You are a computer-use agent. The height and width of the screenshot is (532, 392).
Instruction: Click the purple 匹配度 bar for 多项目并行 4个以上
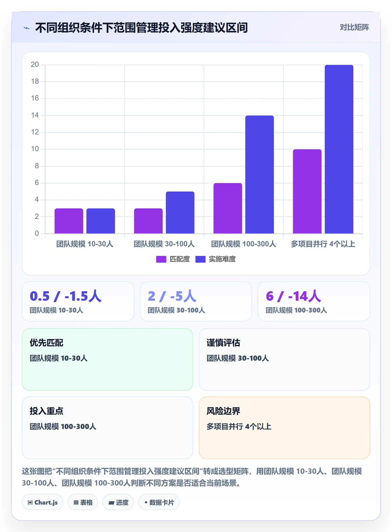click(x=307, y=192)
